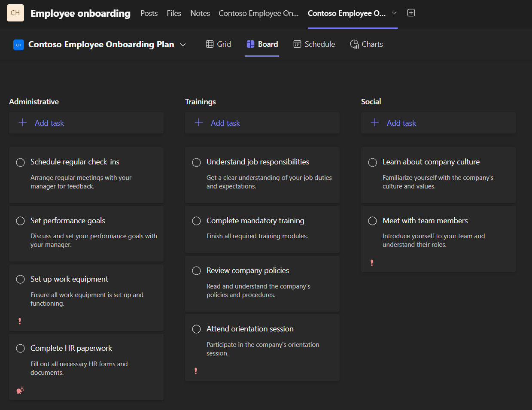Click the urgent icon on Complete HR paperwork

pyautogui.click(x=20, y=391)
